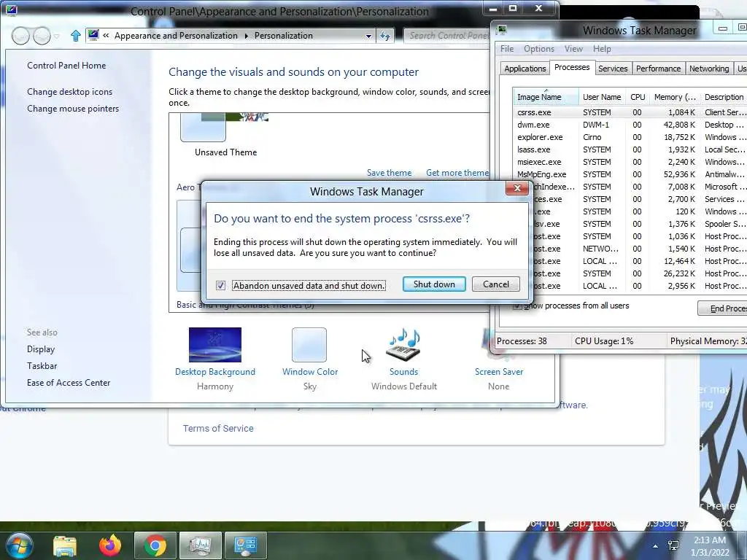
Task: Select the msiexec.exe process row
Action: pyautogui.click(x=630, y=162)
